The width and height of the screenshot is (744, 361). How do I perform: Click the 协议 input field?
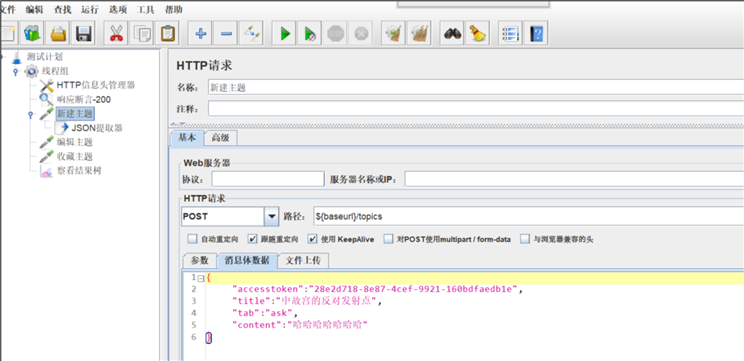tap(268, 179)
